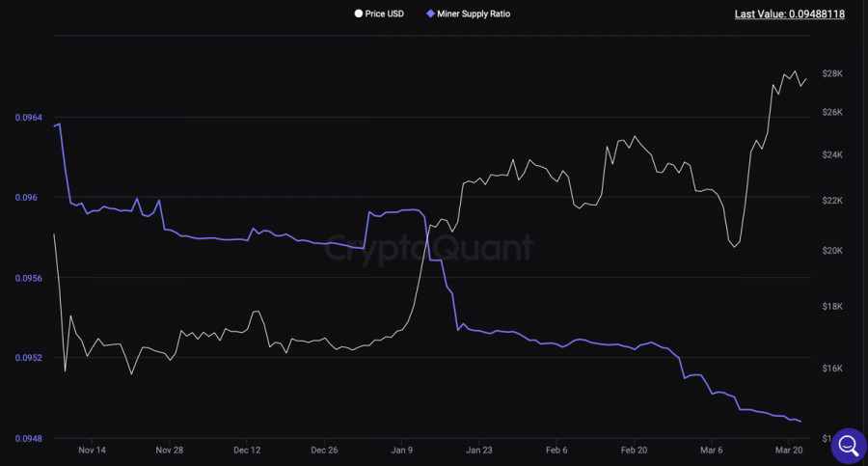Viewport: 868px width, 466px height.
Task: Select the Mar 20 date label
Action: [x=790, y=450]
